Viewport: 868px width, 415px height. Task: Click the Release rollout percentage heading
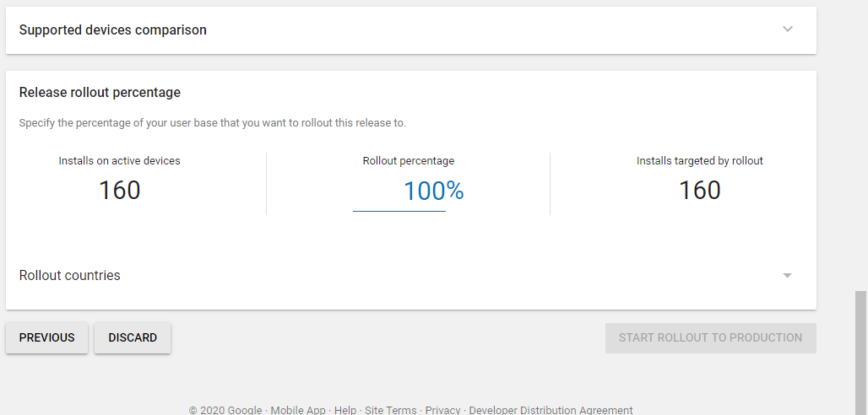(x=100, y=93)
